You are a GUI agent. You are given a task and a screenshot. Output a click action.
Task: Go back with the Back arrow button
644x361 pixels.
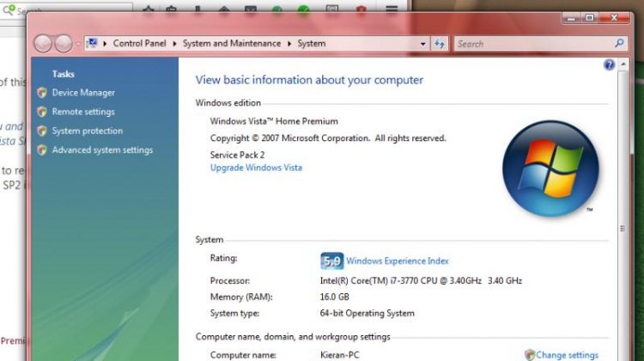pyautogui.click(x=43, y=44)
